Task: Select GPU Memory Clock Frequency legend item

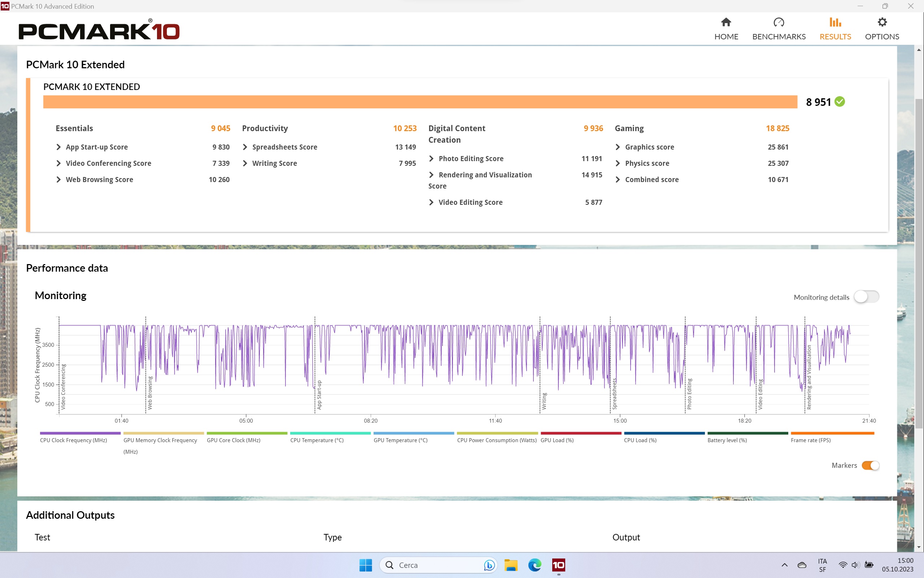Action: coord(164,444)
